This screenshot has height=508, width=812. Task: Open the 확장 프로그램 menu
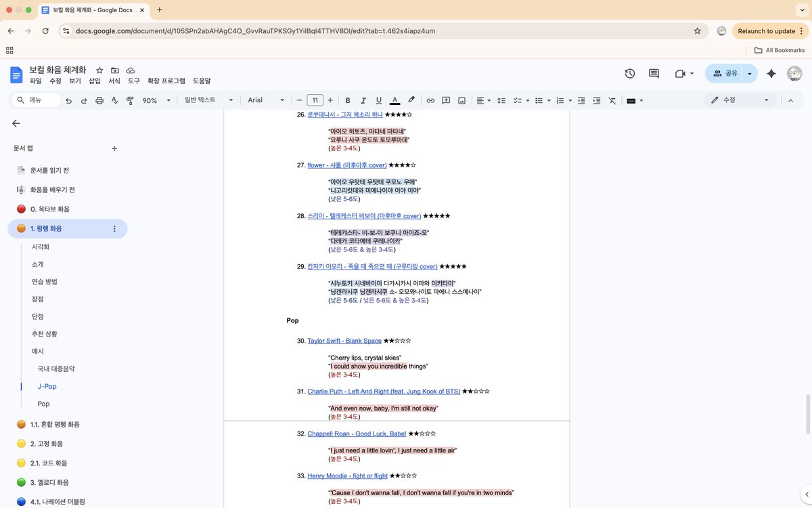click(166, 81)
